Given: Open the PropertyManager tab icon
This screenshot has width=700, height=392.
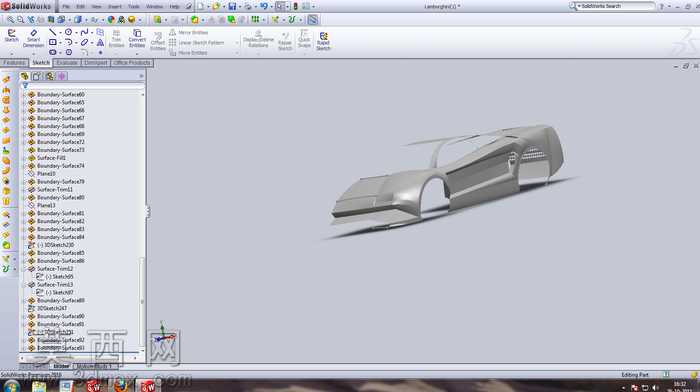Looking at the screenshot, I should pyautogui.click(x=37, y=76).
